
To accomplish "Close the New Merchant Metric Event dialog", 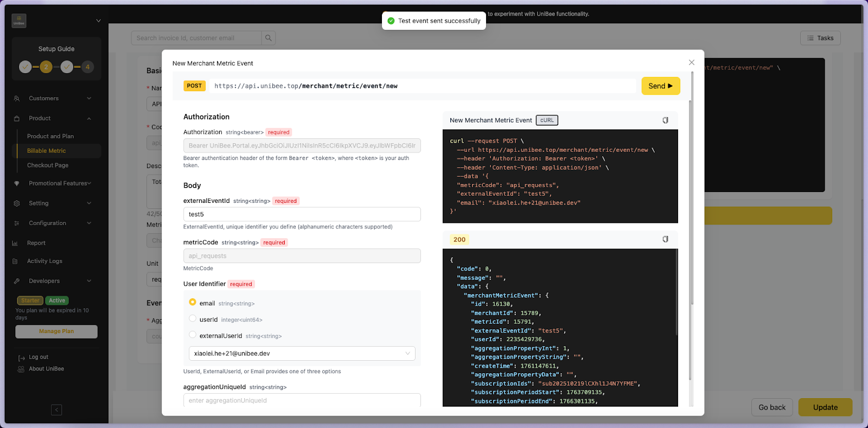I will [x=692, y=62].
